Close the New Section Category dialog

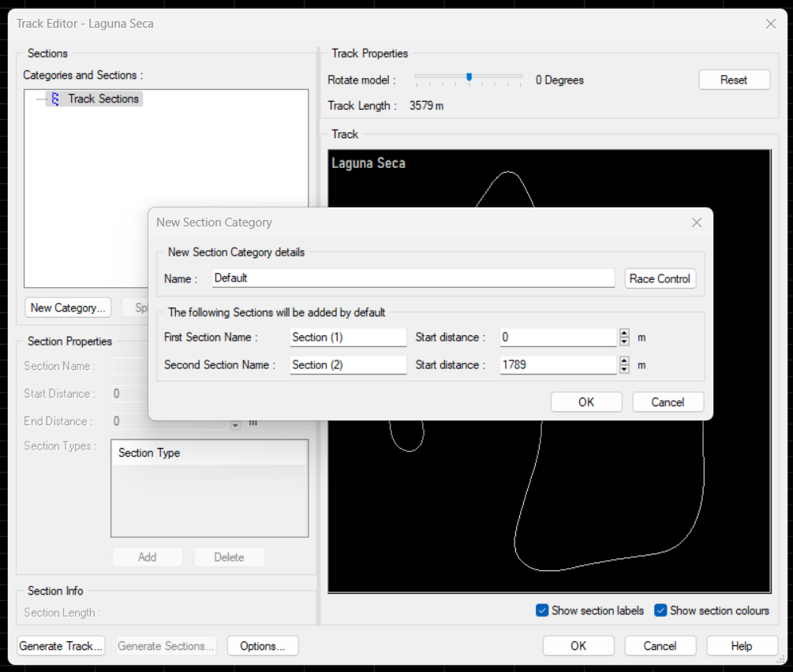(696, 222)
